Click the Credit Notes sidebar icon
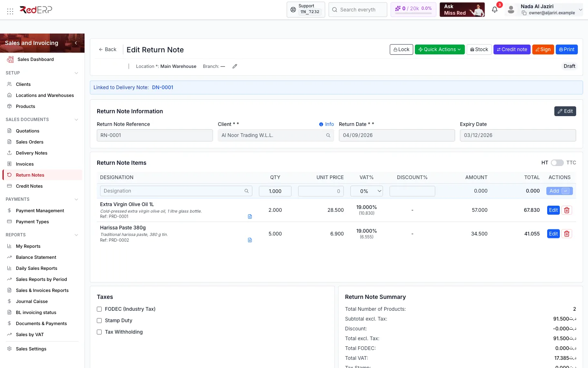 coord(9,186)
